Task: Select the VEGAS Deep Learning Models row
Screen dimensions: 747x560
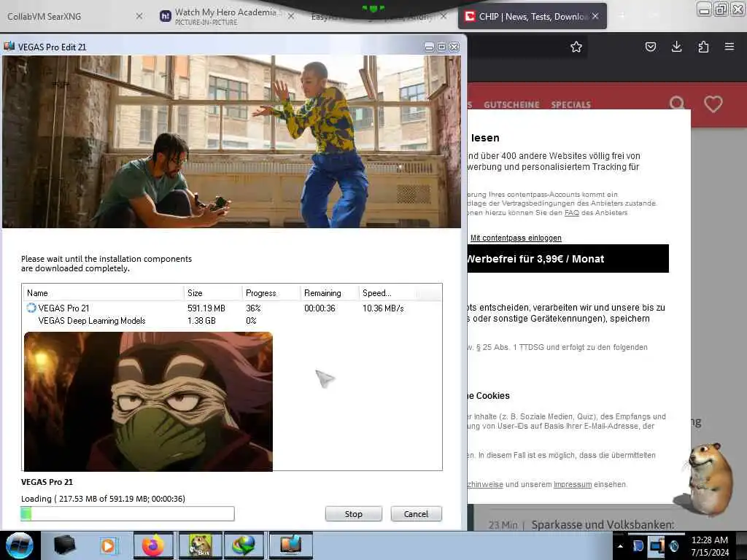Action: 231,321
